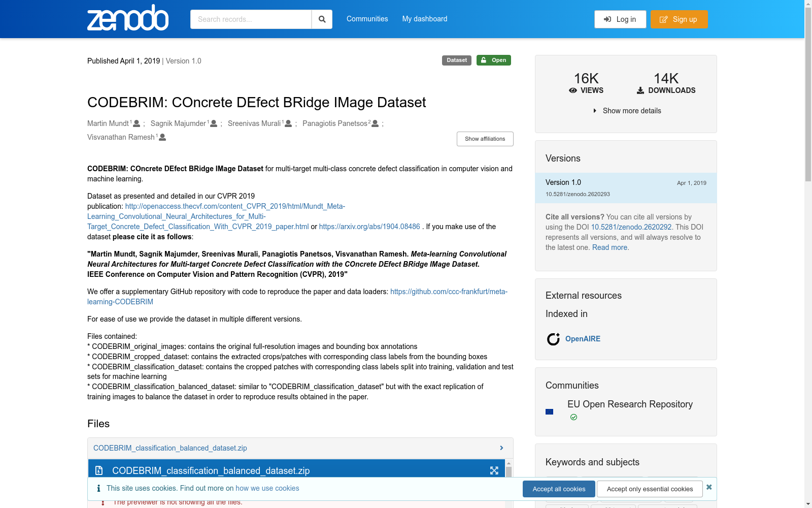Viewport: 812px width, 508px height.
Task: Open Panagiotis Panetsos author link
Action: click(335, 123)
